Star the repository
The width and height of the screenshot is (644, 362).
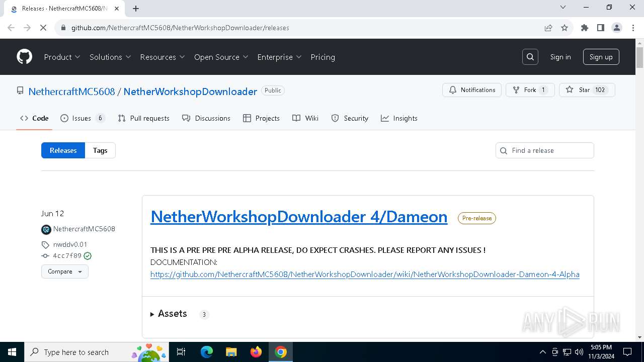tap(587, 90)
